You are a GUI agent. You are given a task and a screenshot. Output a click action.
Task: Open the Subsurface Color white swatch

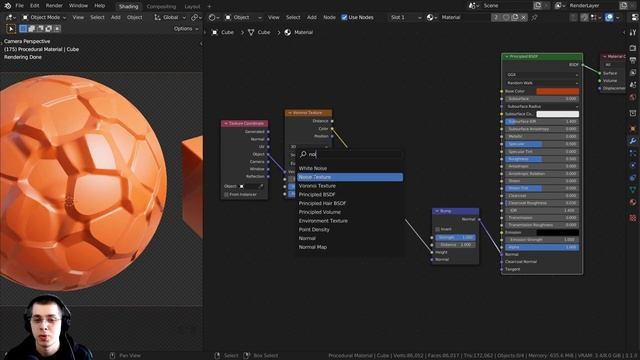(558, 114)
